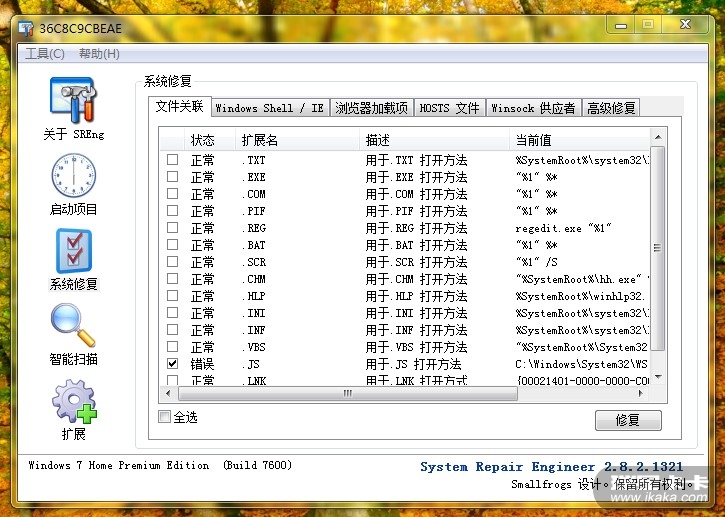The width and height of the screenshot is (725, 517).
Task: Select the .TXT extension cell
Action: [254, 160]
